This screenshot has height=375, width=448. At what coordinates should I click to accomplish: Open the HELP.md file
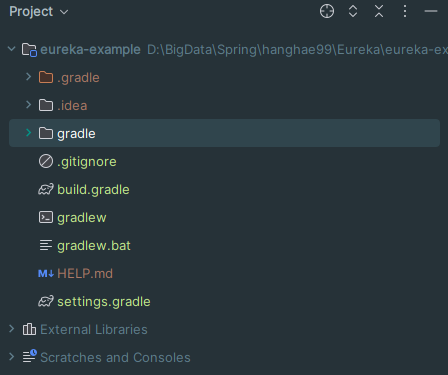[85, 274]
